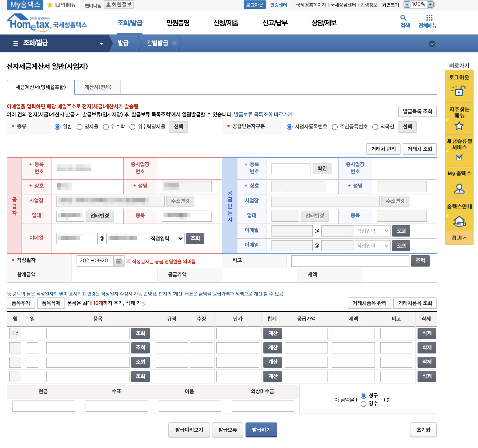Expand the 조회/발급 navigation dropdown arrow

point(101,44)
